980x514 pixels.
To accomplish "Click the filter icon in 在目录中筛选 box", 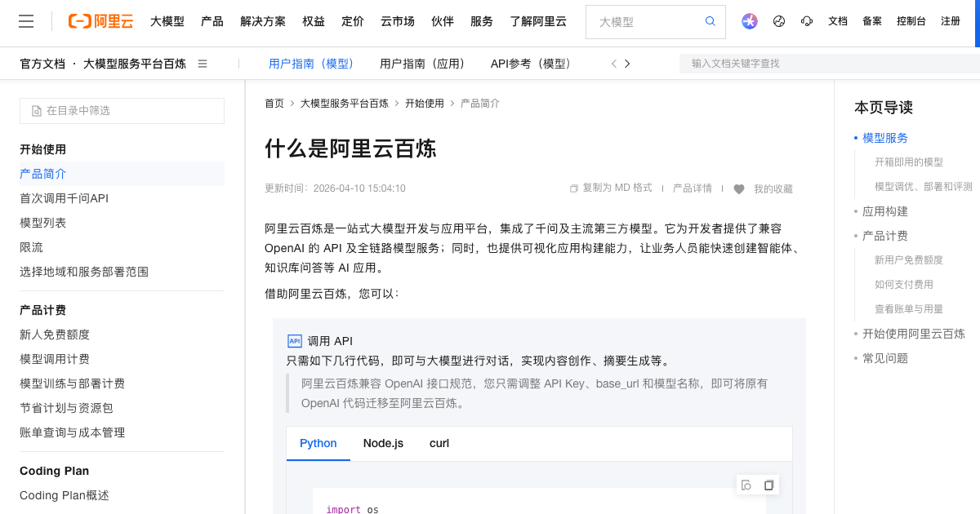I will pyautogui.click(x=34, y=109).
